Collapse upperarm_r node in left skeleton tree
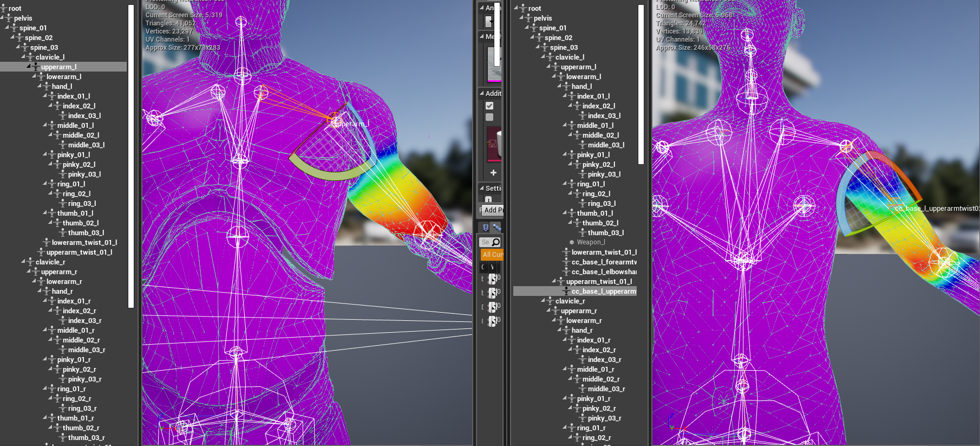The image size is (980, 446). coord(29,272)
